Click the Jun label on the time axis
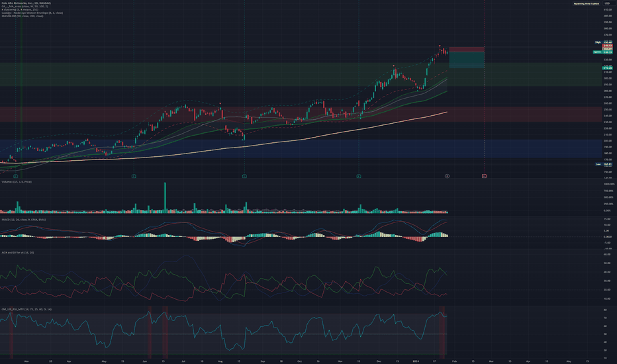 tap(145, 361)
